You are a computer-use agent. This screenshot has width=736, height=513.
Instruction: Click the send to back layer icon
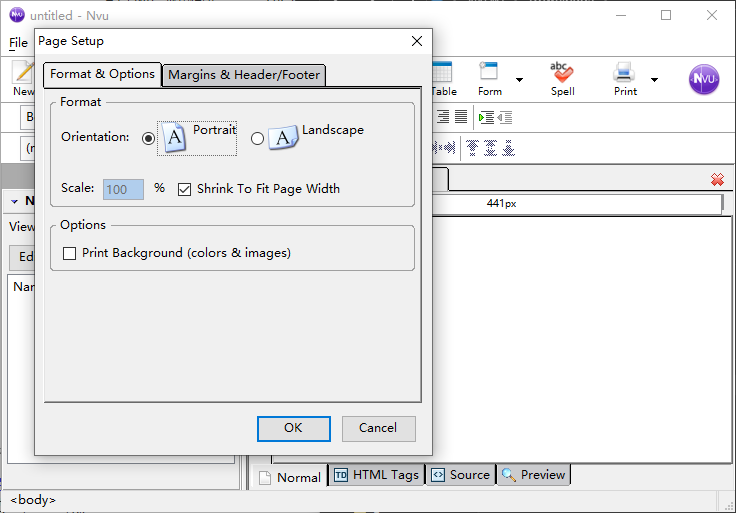tap(508, 148)
